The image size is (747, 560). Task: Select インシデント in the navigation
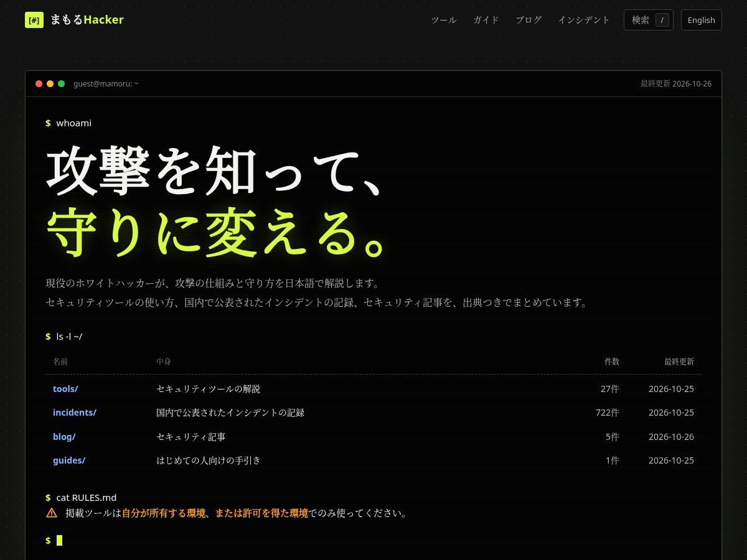(584, 20)
